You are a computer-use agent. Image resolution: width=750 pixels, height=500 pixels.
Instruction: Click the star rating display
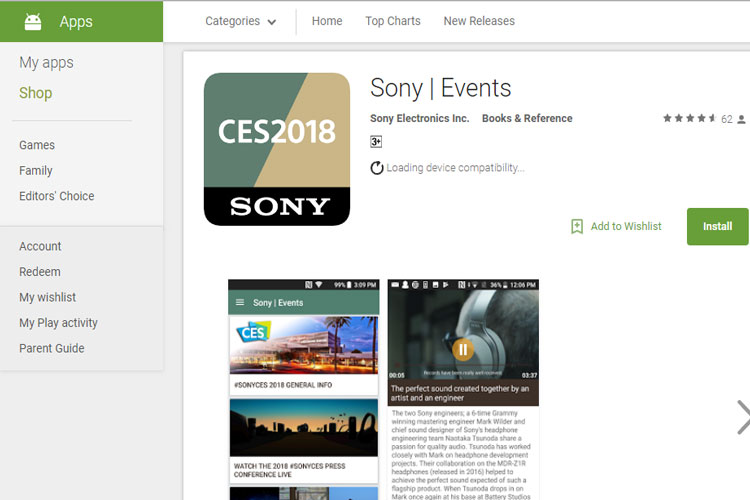689,118
